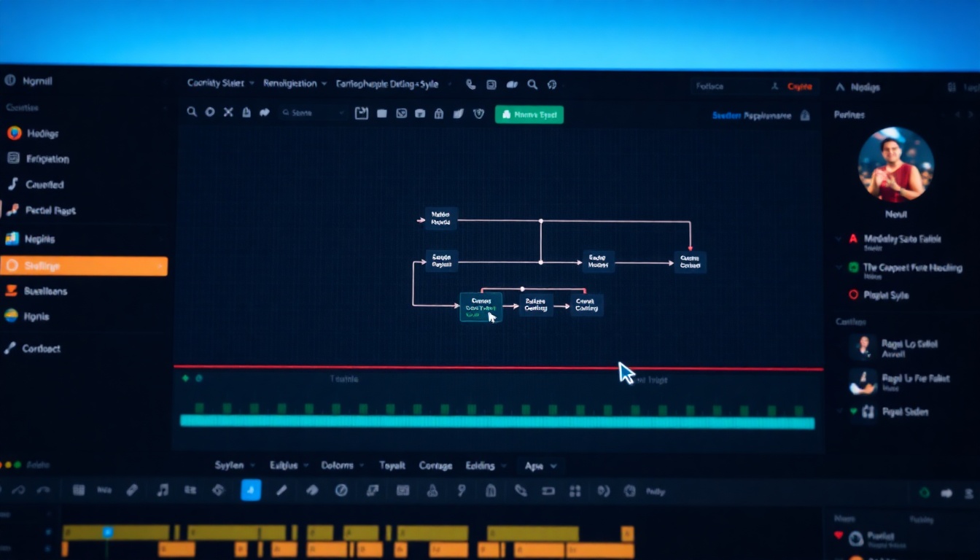Viewport: 980px width, 560px height.
Task: Open the Contage menu in the bottom row
Action: (435, 466)
